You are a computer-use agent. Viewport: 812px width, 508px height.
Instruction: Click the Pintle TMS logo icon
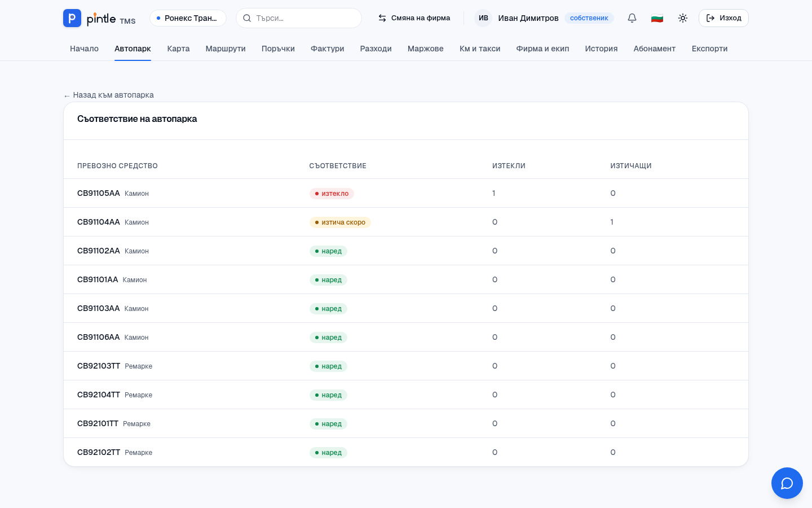tap(72, 18)
